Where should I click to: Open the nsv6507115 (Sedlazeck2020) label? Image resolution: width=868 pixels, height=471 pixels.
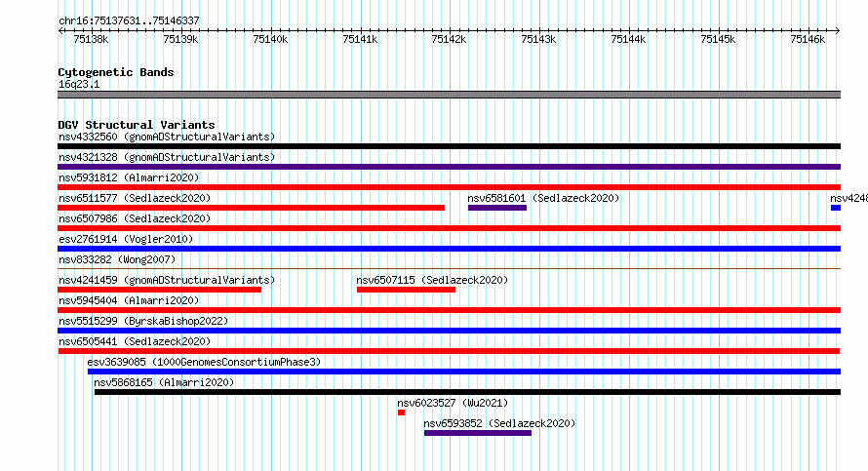(x=432, y=280)
